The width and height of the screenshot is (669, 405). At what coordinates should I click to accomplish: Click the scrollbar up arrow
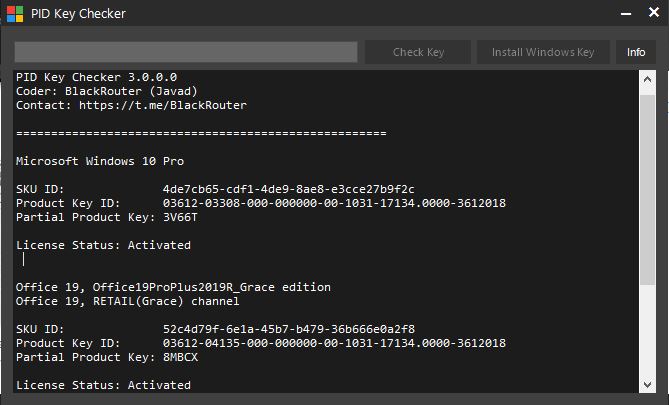click(x=647, y=79)
